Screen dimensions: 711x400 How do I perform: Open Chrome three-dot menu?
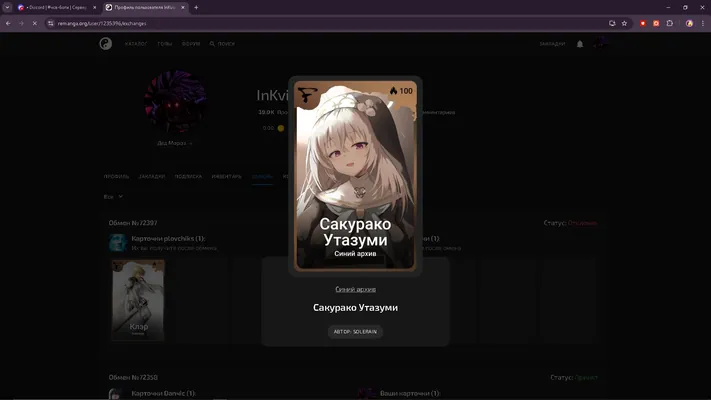coord(702,23)
